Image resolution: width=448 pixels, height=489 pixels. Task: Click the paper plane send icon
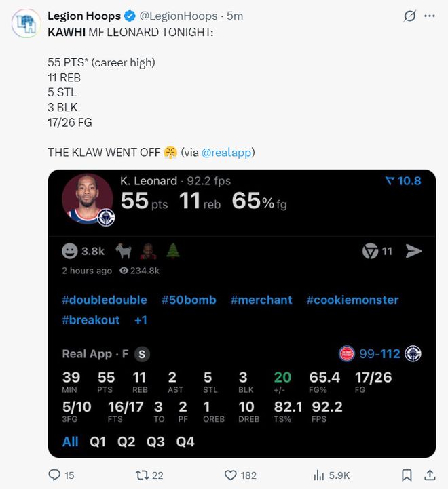[413, 252]
